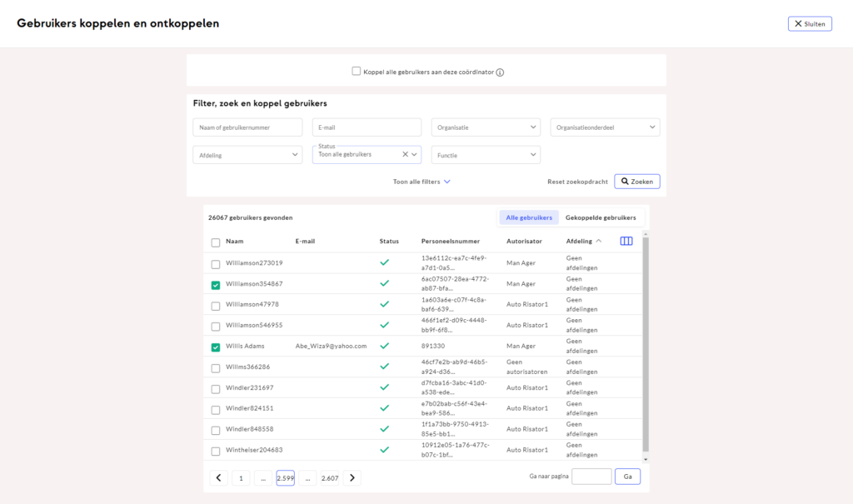Select the Williamson273019 row checkbox
This screenshot has width=853, height=504.
coord(216,264)
